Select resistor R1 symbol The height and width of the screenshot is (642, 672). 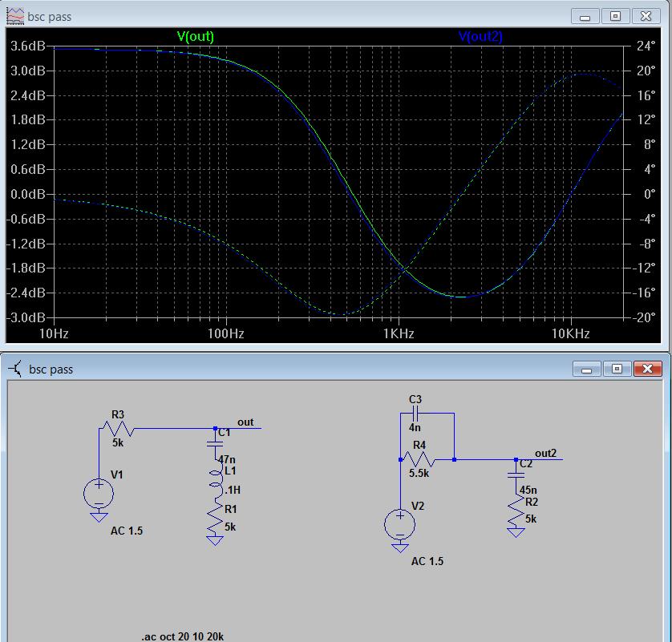tap(215, 516)
